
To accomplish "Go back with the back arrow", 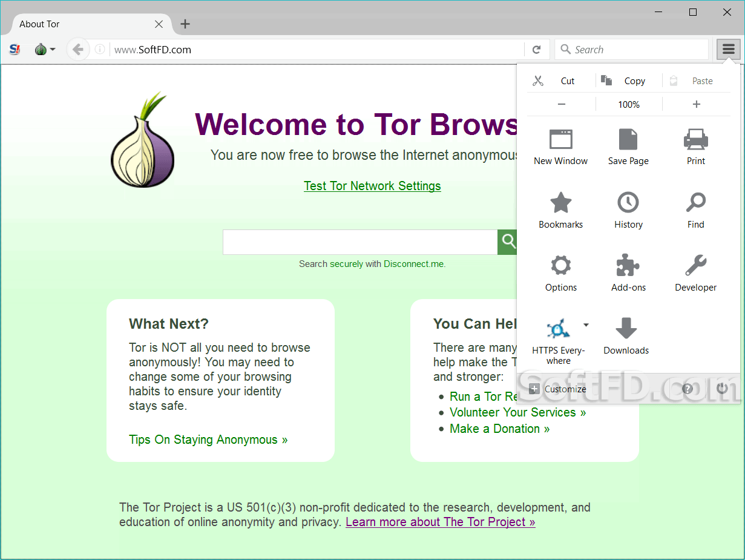I will coord(77,50).
